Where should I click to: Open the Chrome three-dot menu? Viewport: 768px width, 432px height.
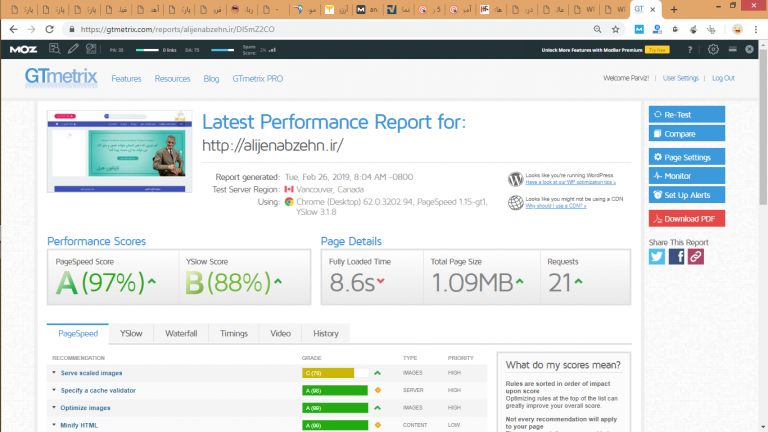click(756, 29)
